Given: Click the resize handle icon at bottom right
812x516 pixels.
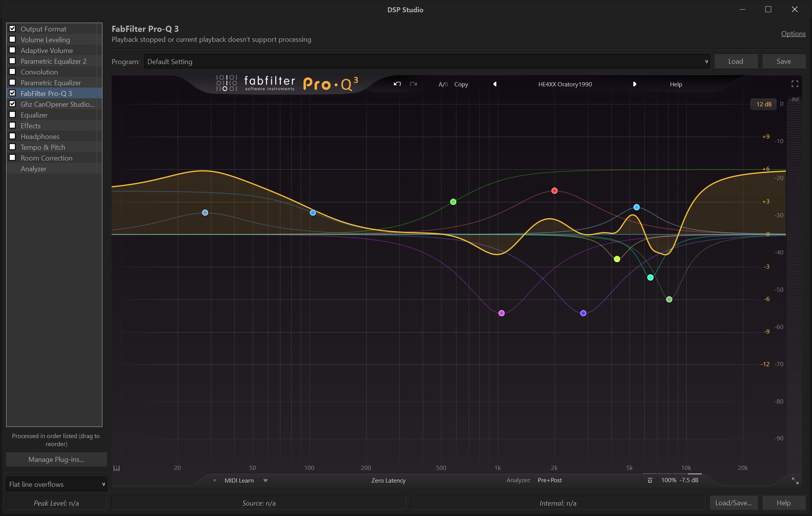Looking at the screenshot, I should (x=795, y=481).
